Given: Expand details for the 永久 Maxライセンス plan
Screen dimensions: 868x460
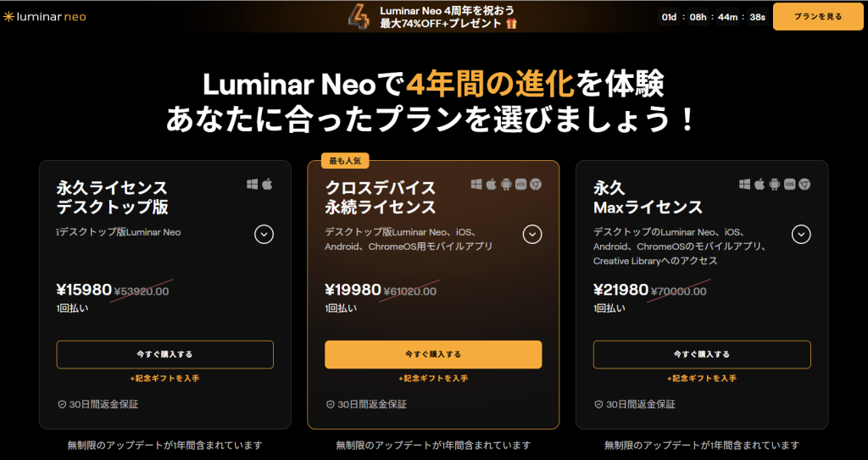Looking at the screenshot, I should (801, 234).
